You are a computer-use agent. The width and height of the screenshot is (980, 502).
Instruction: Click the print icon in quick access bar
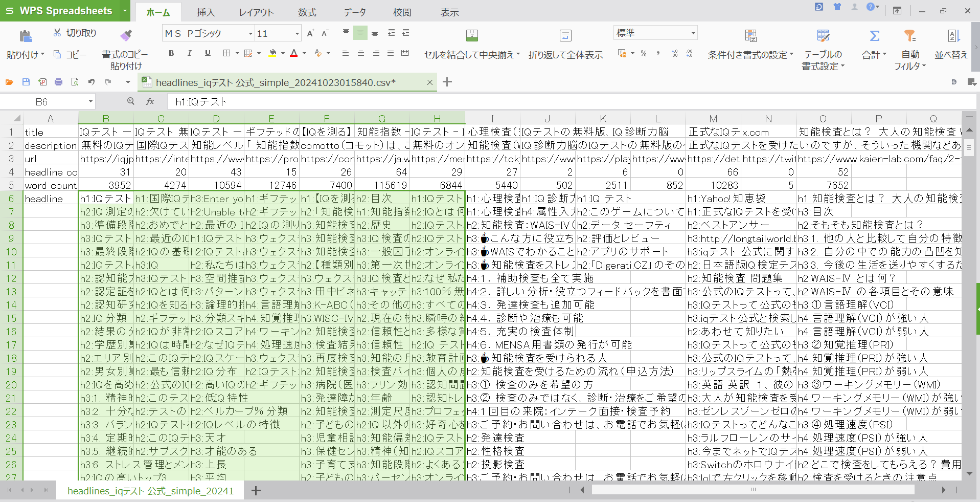(59, 82)
